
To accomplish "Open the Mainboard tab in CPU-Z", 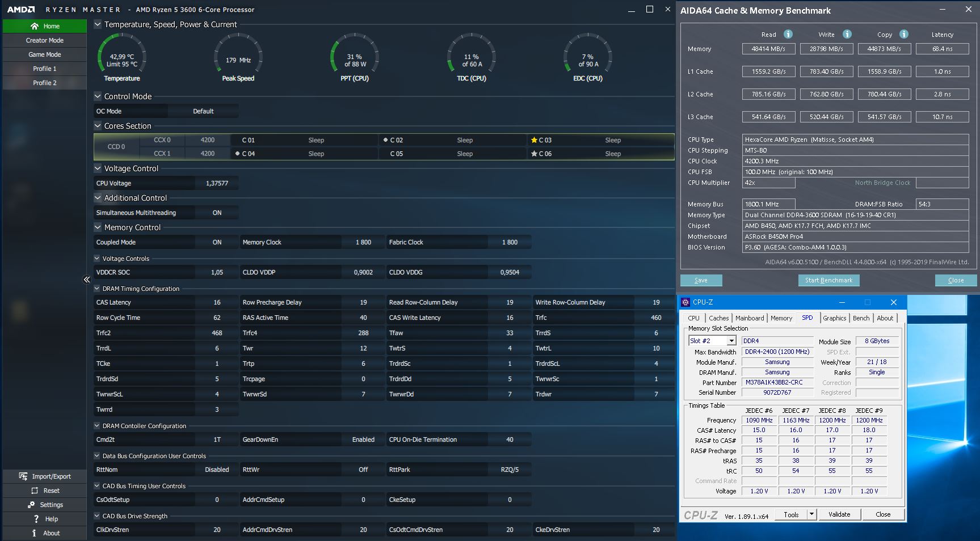I will 750,318.
